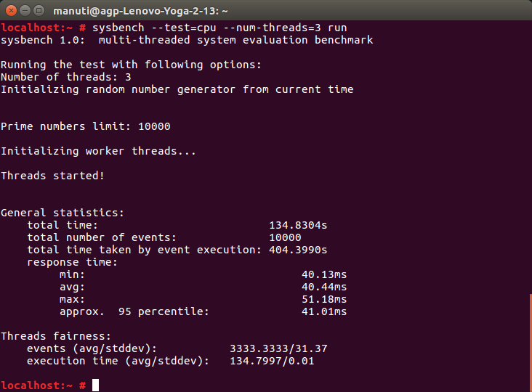
Task: Click the 'Threads started!' line
Action: pyautogui.click(x=52, y=176)
